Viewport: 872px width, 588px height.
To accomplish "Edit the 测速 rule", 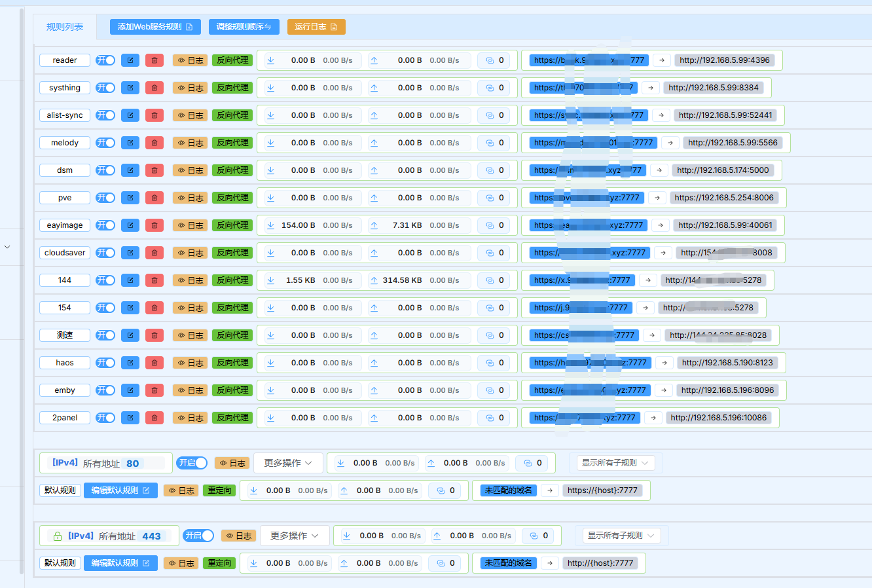I will (130, 335).
